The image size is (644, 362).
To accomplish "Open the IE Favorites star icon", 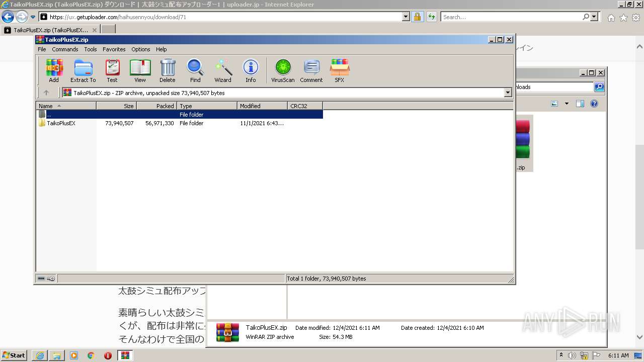I will [623, 18].
